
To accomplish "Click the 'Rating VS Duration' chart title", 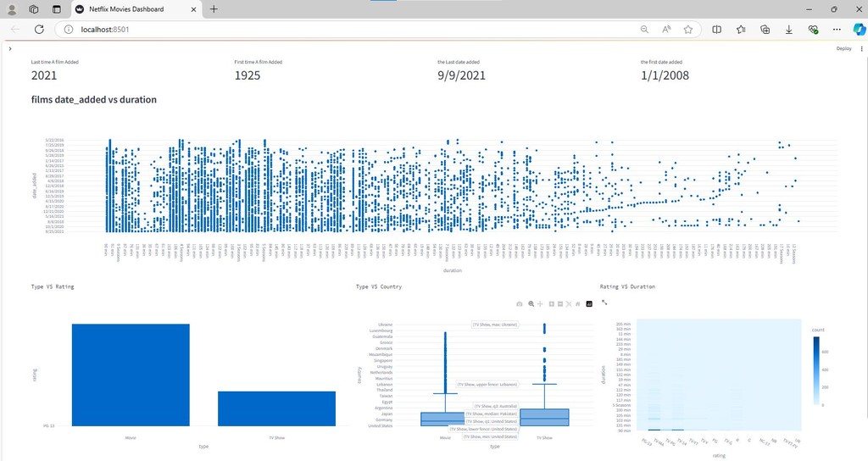I will click(627, 286).
